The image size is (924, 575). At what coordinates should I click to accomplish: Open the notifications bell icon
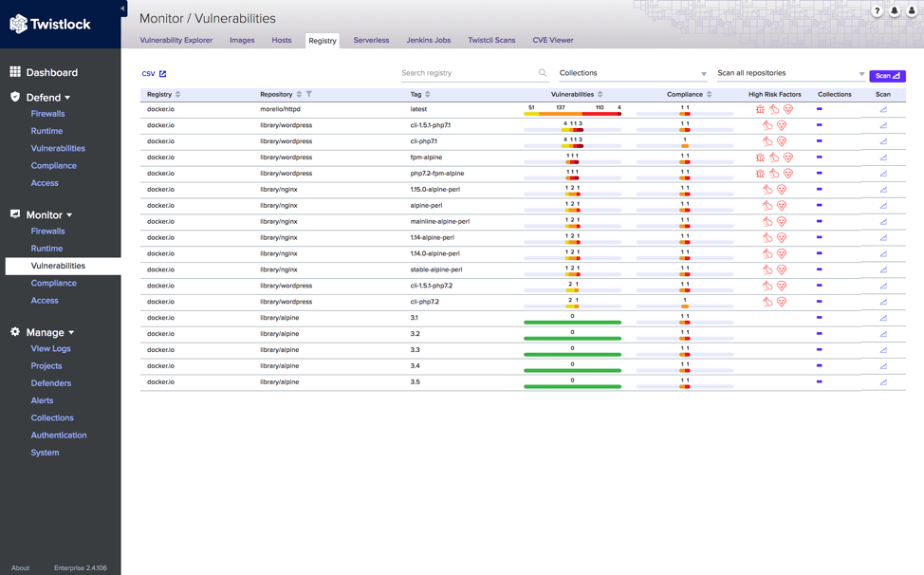click(x=894, y=11)
